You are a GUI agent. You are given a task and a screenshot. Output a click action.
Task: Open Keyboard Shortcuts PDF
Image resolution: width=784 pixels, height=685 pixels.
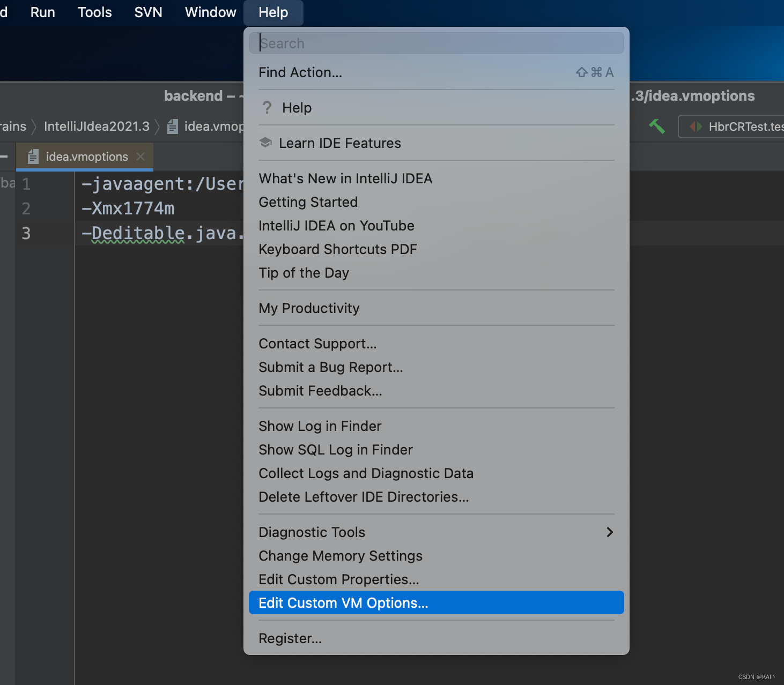(437, 249)
